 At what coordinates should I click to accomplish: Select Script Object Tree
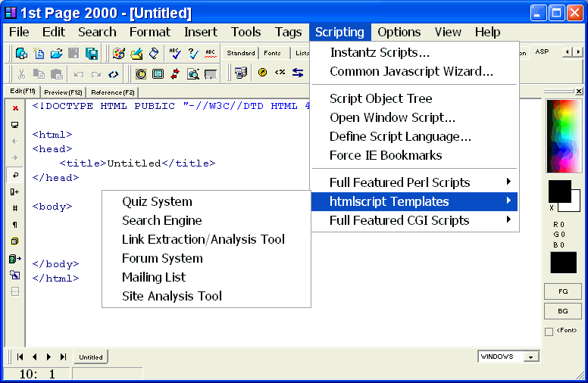point(415,98)
